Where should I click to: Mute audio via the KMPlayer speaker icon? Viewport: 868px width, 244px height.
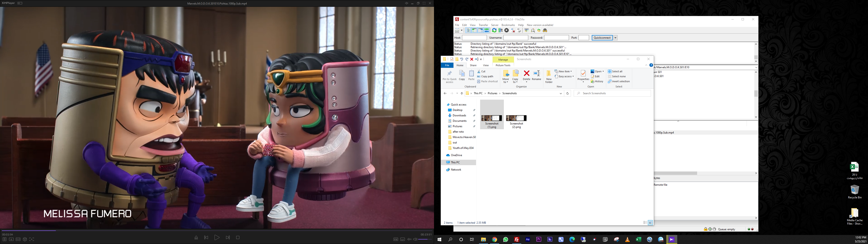pyautogui.click(x=415, y=239)
